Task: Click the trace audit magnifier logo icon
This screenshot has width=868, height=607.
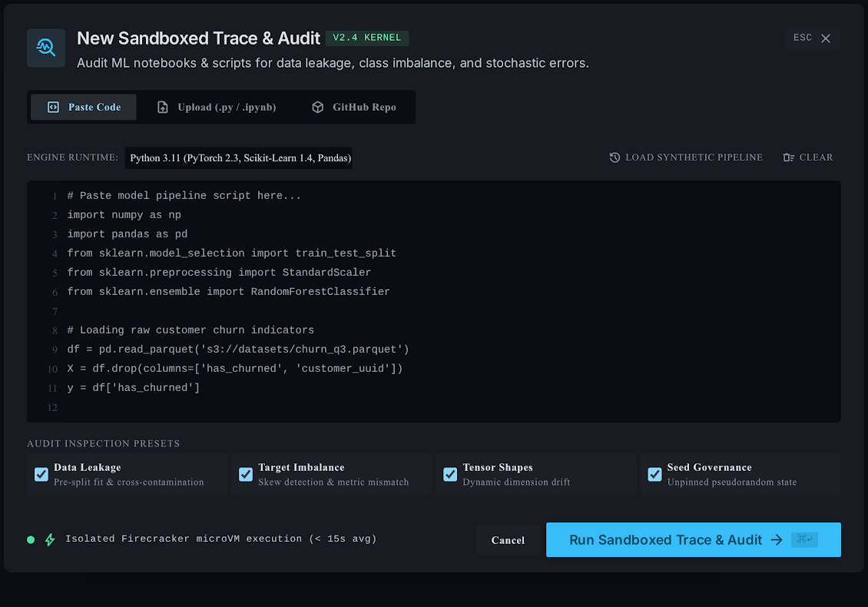Action: (x=46, y=48)
